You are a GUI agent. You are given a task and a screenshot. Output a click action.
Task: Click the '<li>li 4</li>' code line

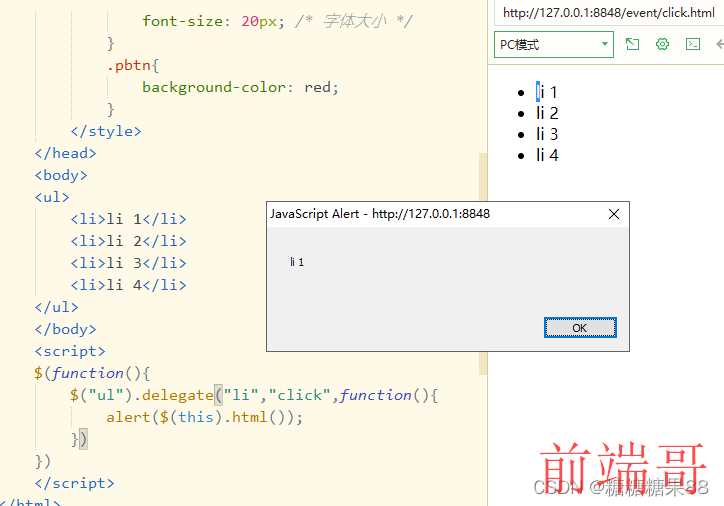[128, 285]
